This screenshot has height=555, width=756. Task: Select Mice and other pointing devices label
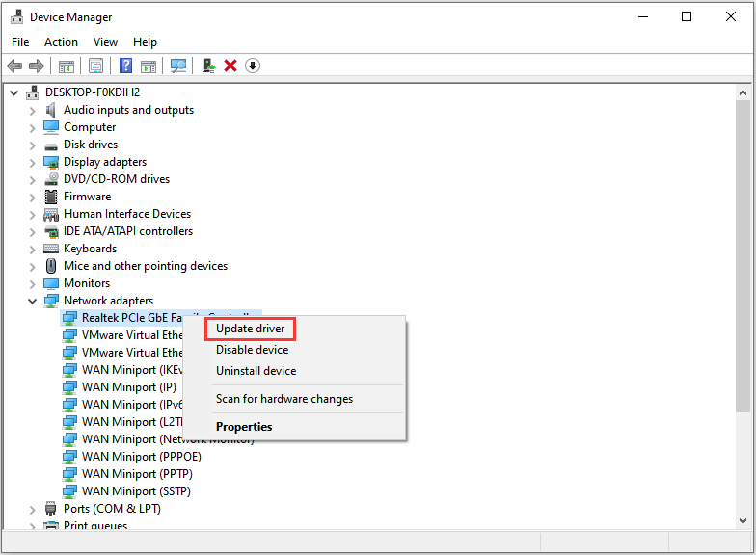(x=146, y=266)
